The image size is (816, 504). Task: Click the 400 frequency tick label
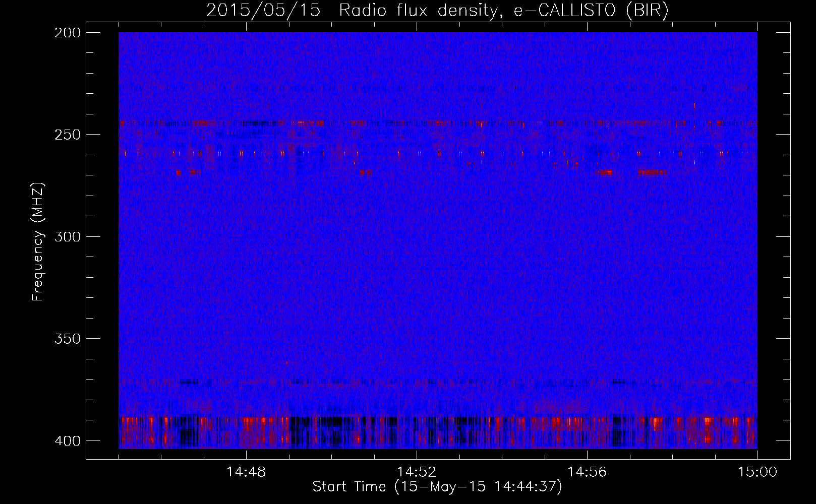[x=67, y=440]
